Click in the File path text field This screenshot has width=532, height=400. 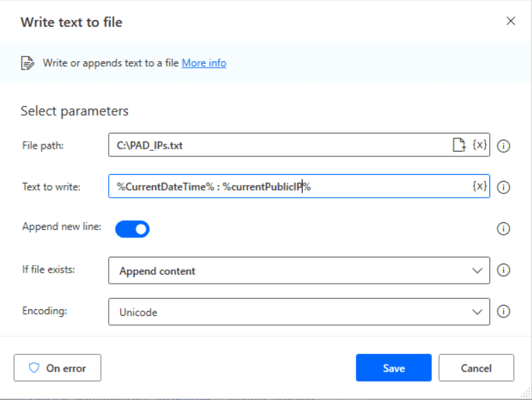[280, 145]
